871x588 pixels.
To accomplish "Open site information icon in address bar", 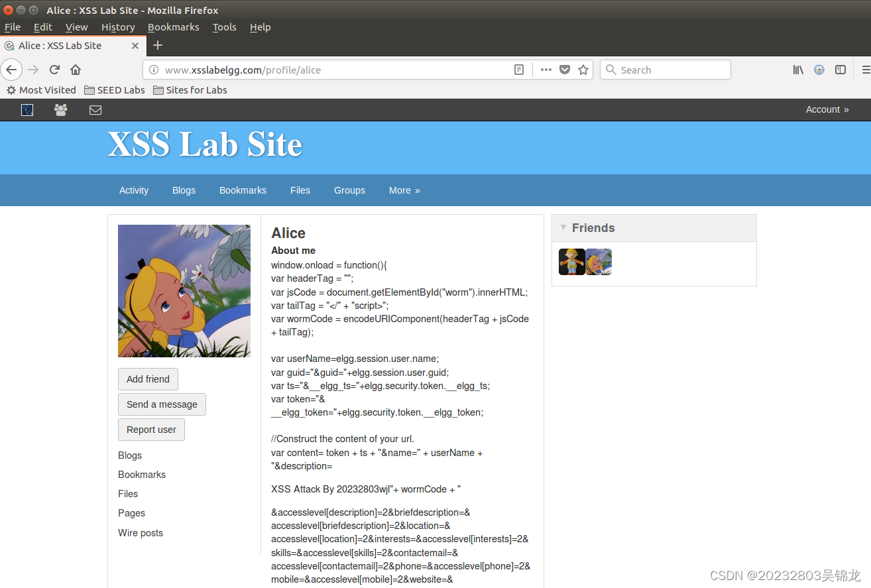I will click(154, 70).
